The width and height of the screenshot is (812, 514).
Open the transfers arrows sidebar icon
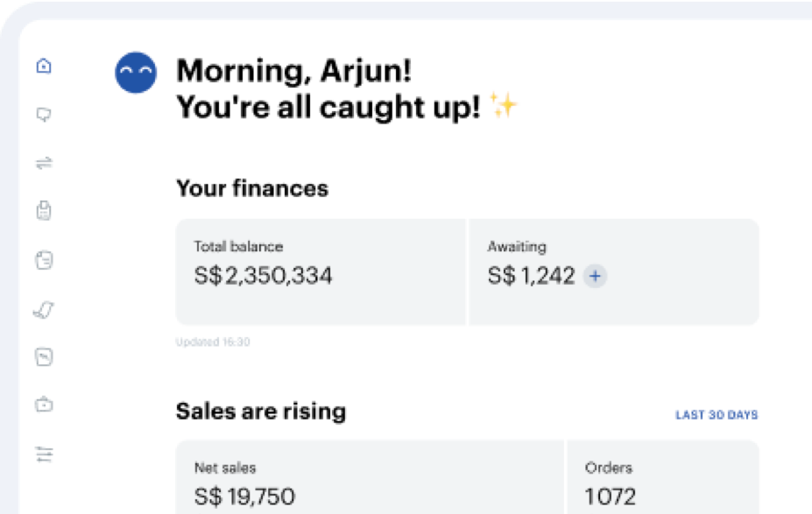click(44, 163)
